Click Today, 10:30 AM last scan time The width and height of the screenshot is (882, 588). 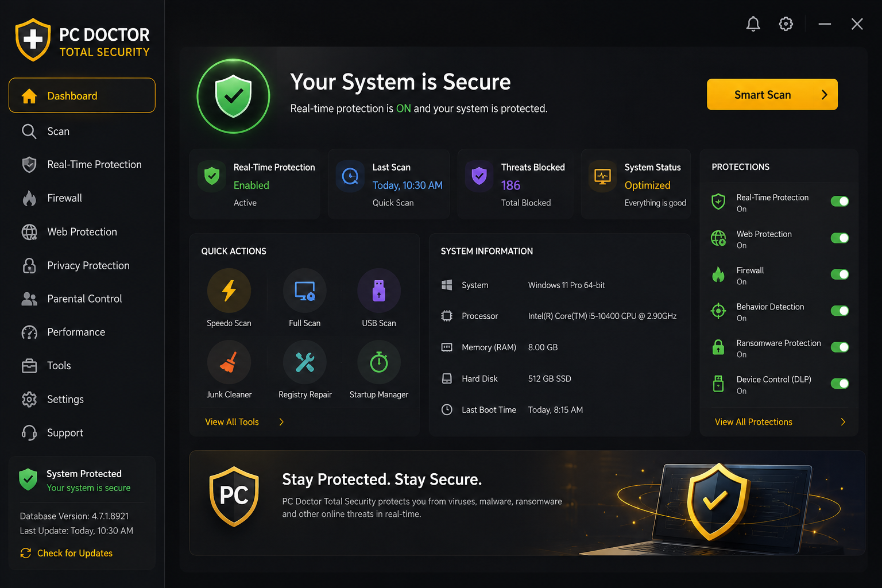pyautogui.click(x=407, y=185)
